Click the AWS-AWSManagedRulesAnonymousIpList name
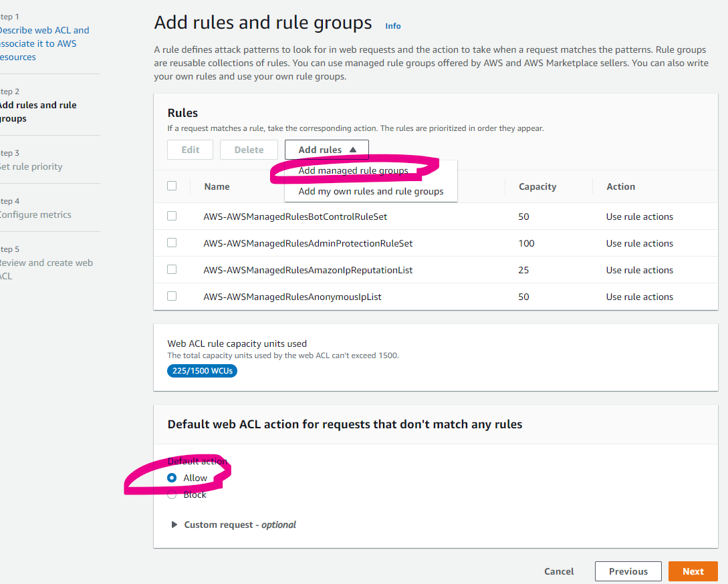Image resolution: width=728 pixels, height=584 pixels. [x=293, y=297]
